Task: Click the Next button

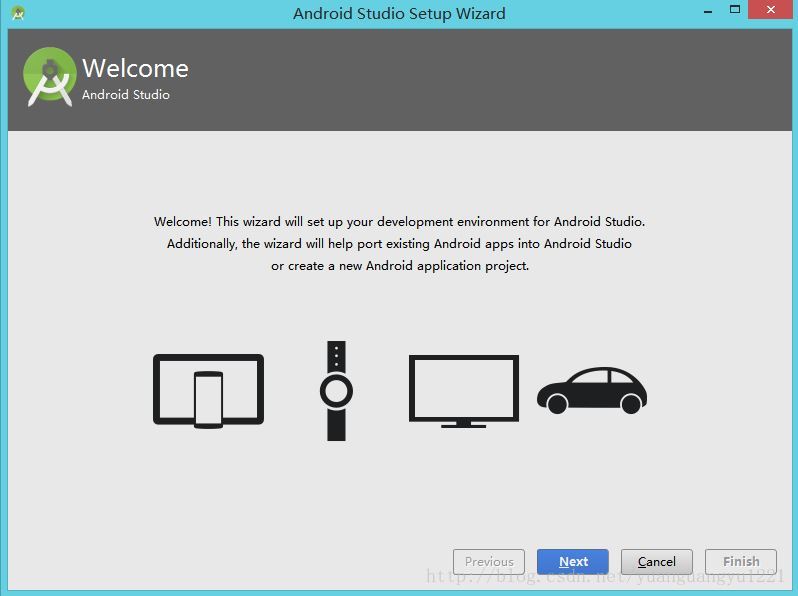Action: click(x=573, y=561)
